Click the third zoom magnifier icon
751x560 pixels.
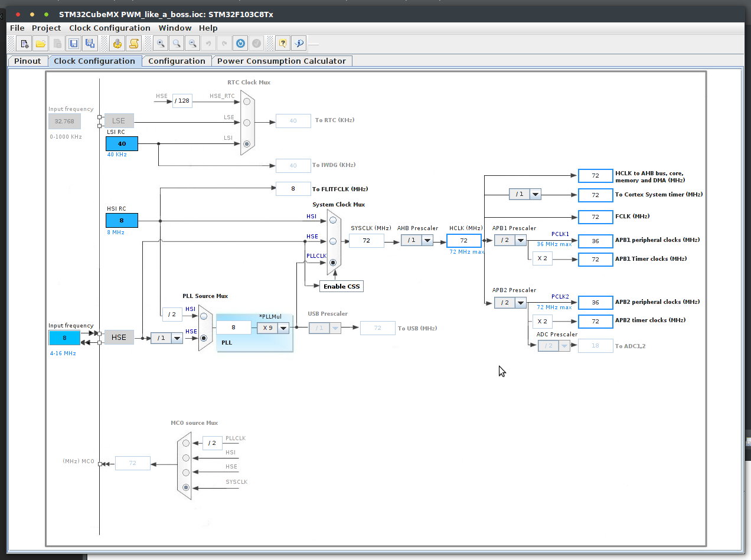click(192, 43)
